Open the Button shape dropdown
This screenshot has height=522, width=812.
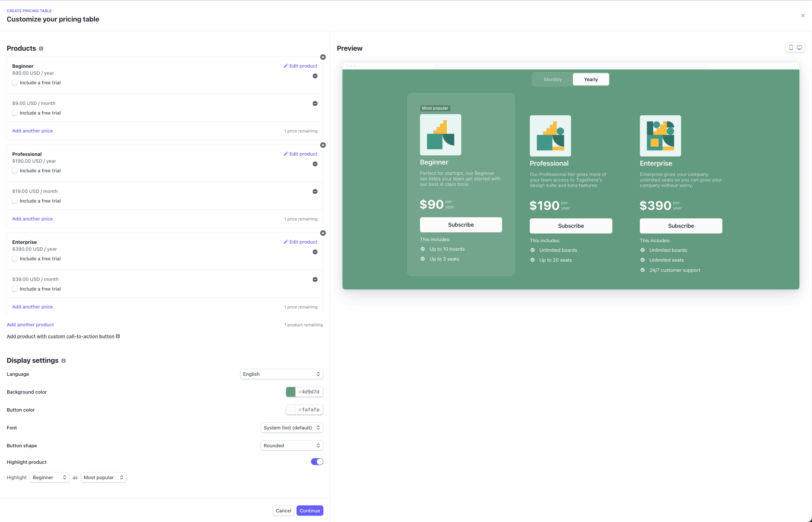coord(292,446)
